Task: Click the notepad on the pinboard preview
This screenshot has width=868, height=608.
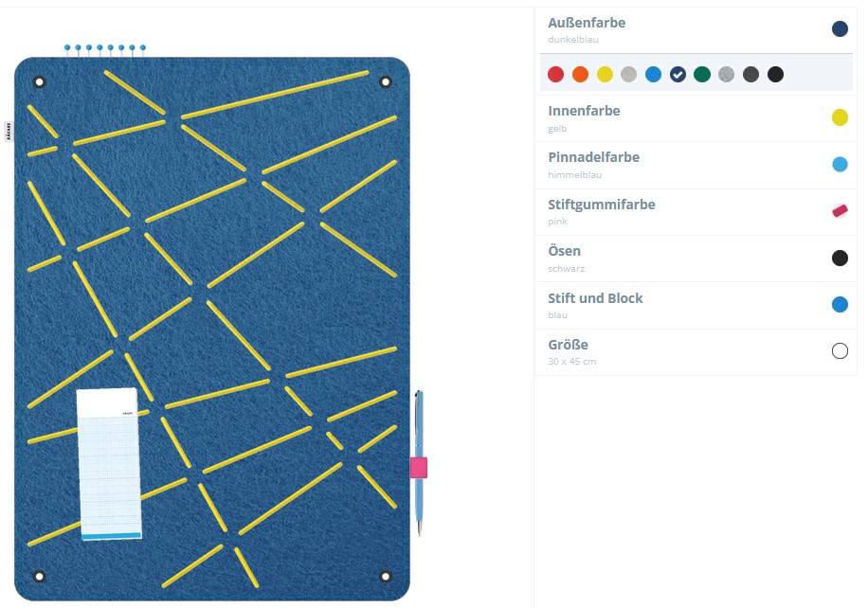Action: (x=109, y=464)
